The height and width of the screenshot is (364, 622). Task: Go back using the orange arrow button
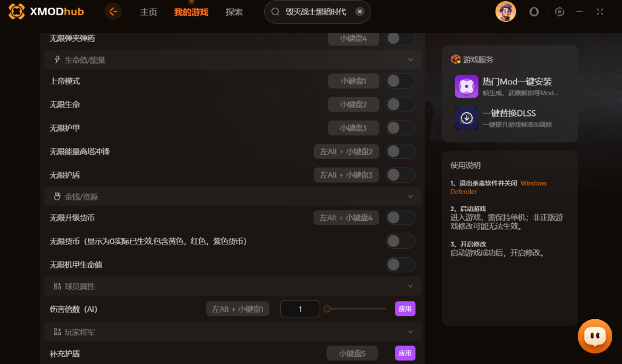tap(113, 12)
